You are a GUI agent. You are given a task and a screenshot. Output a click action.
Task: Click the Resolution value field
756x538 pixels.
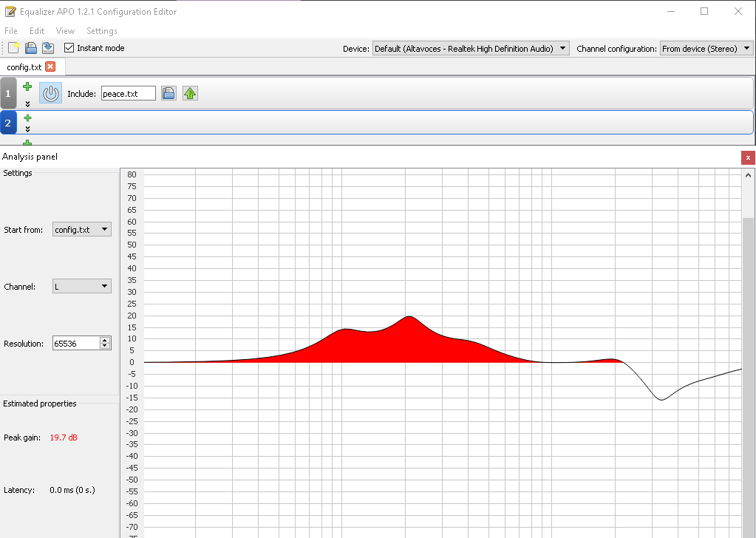[75, 343]
